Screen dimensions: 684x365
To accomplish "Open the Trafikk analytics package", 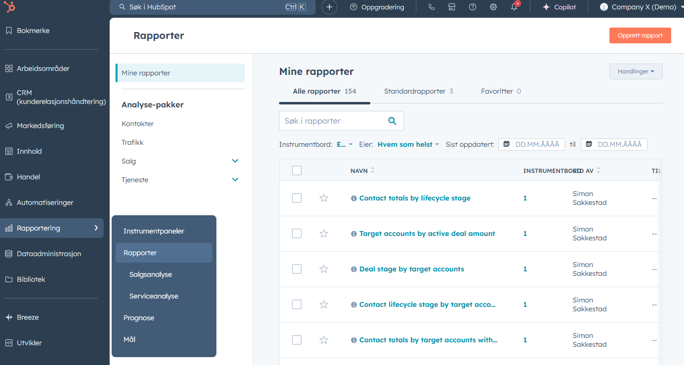I will [x=132, y=143].
